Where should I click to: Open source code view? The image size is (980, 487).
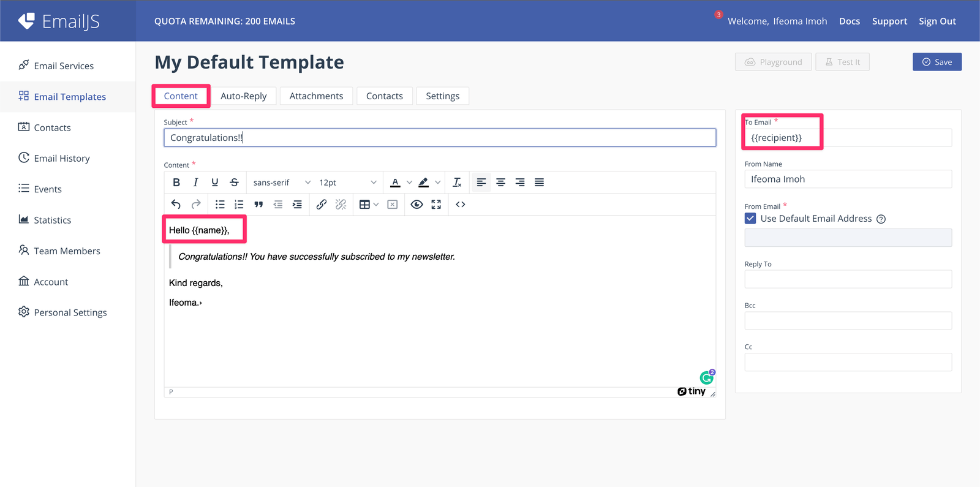(x=461, y=205)
